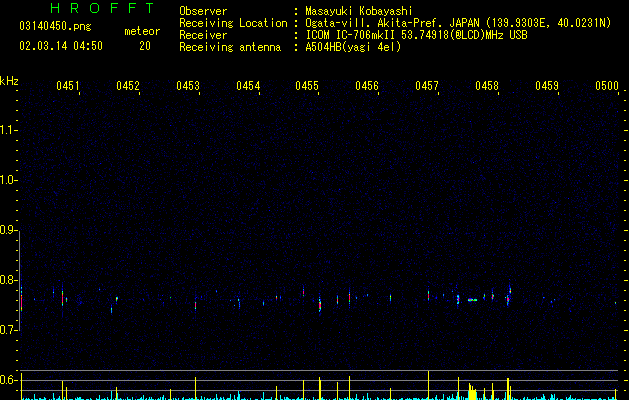Click the tallest yellow power spike at 0457
This screenshot has width=629, height=400.
point(428,385)
